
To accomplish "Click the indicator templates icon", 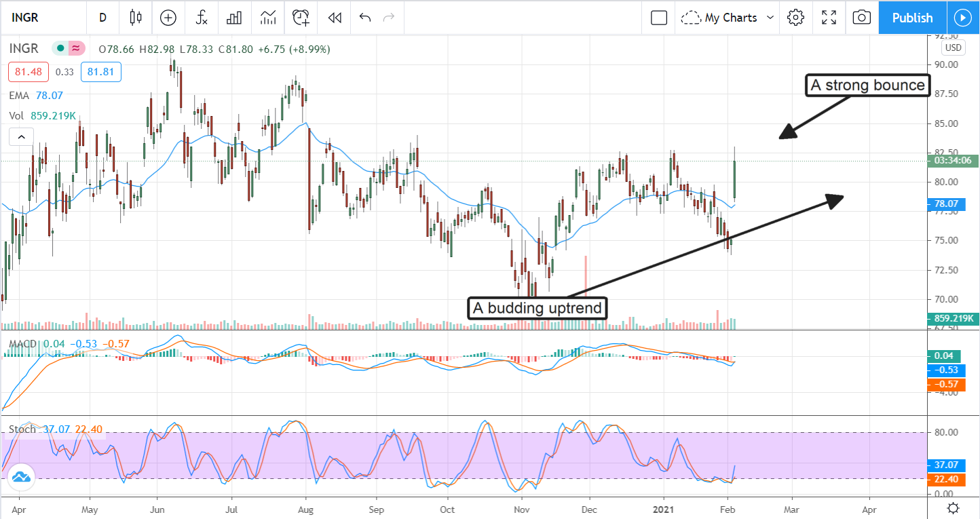I will pos(267,18).
